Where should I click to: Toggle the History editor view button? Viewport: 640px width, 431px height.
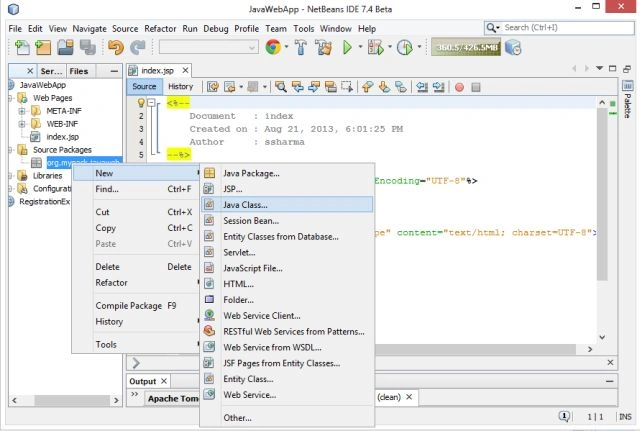tap(180, 87)
